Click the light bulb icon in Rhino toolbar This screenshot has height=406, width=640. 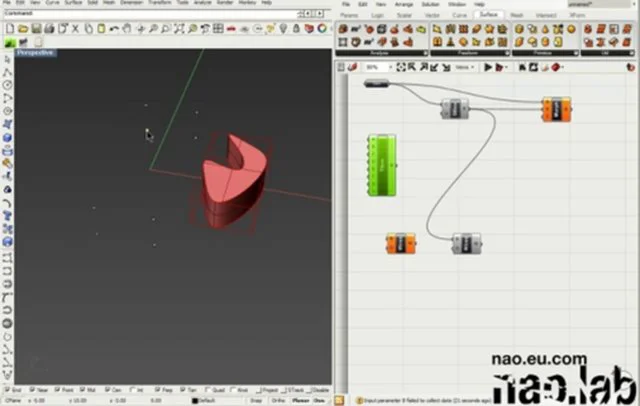tap(283, 29)
